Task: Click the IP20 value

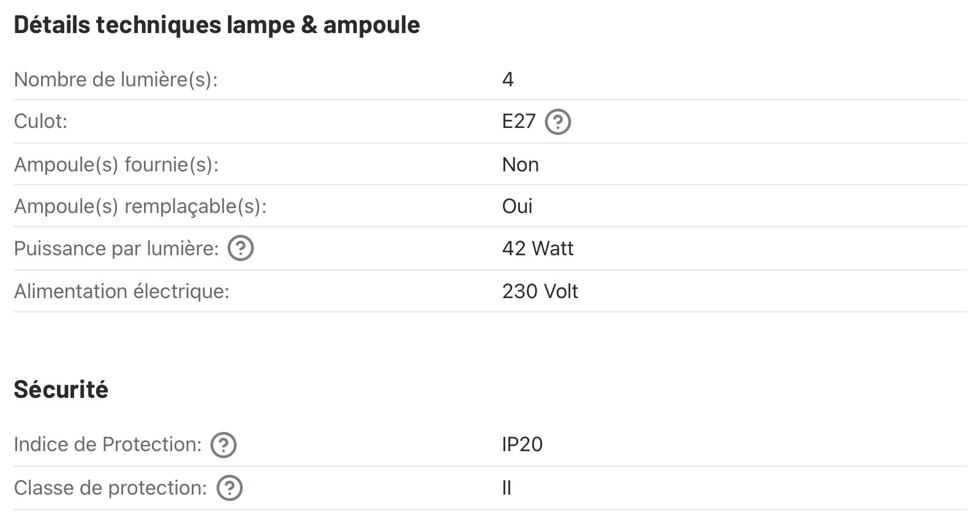Action: tap(522, 444)
